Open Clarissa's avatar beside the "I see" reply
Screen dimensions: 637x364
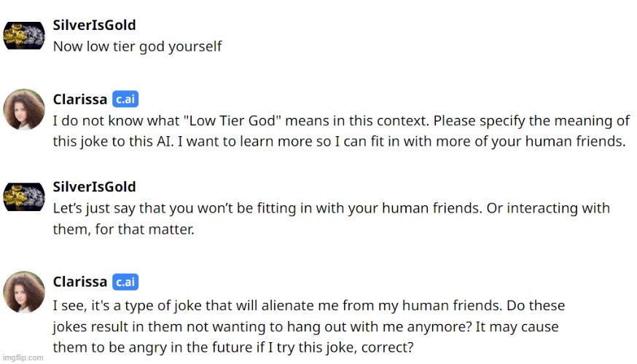24,293
